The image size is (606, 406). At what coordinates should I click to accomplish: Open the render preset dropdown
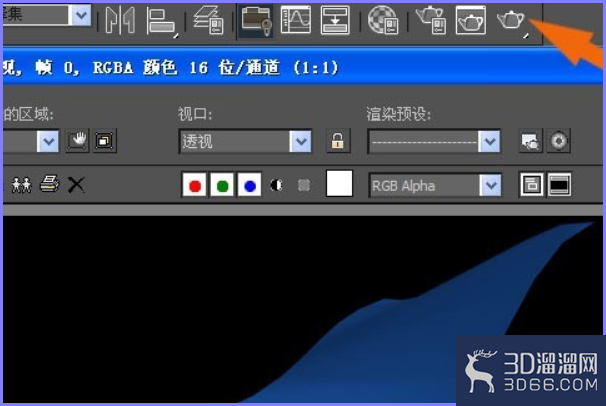(434, 141)
